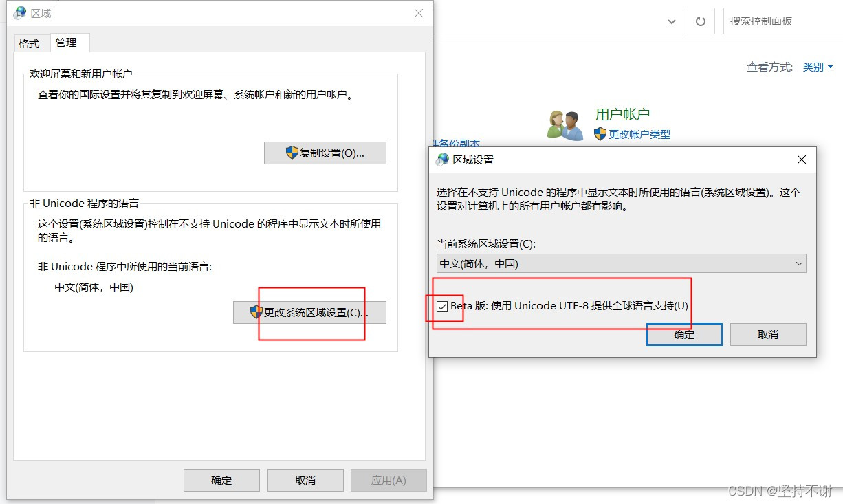Image resolution: width=843 pixels, height=504 pixels.
Task: Click the shield icon on 复制设置 button
Action: pos(292,153)
